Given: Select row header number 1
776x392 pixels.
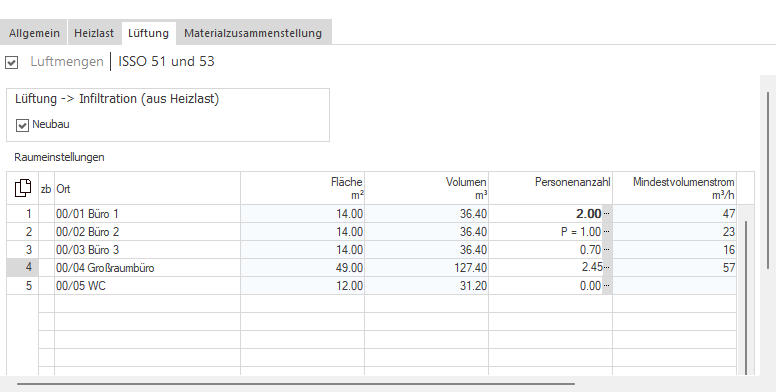Looking at the screenshot, I should point(23,214).
